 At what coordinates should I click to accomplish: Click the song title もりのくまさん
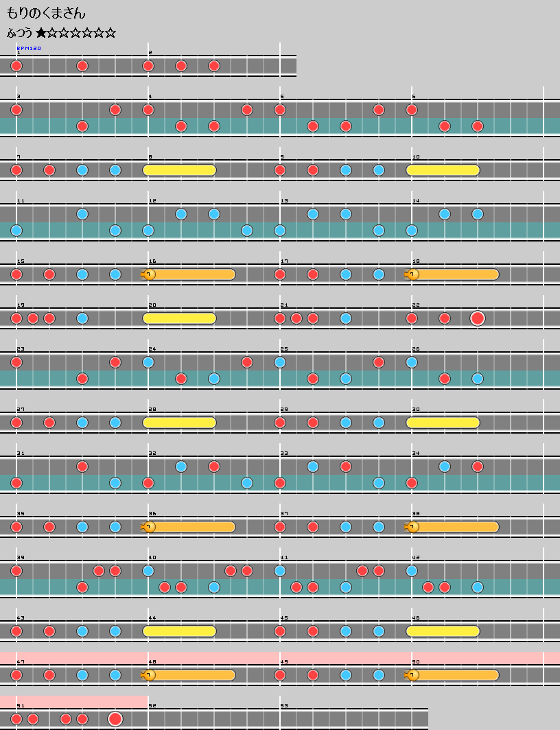pos(46,13)
